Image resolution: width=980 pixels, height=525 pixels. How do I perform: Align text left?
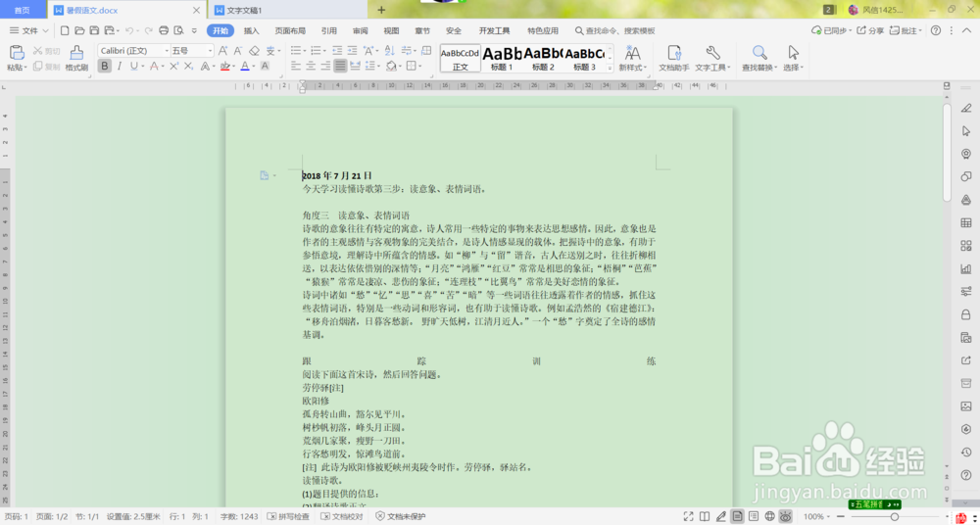click(296, 66)
